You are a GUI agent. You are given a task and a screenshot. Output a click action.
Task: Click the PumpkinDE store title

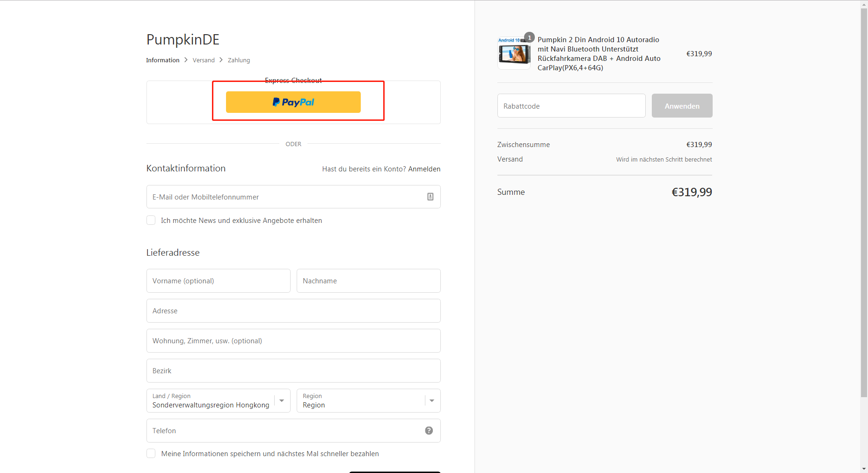(182, 39)
